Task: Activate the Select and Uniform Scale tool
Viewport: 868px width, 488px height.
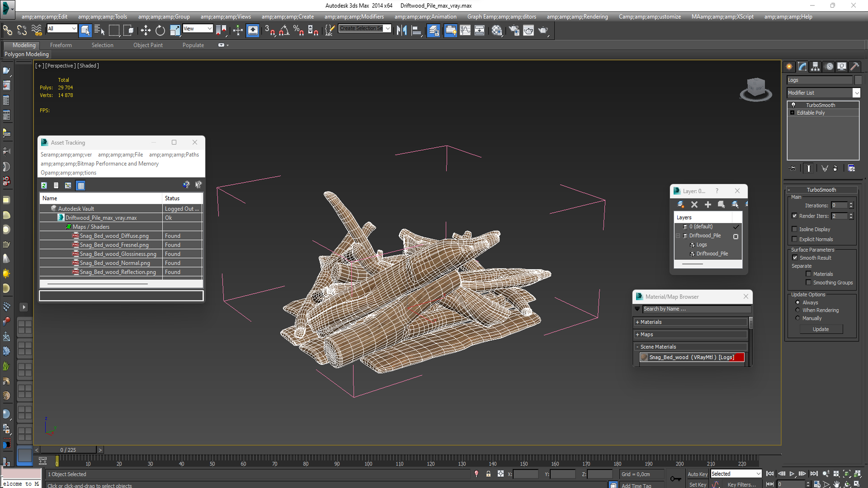Action: pos(175,30)
